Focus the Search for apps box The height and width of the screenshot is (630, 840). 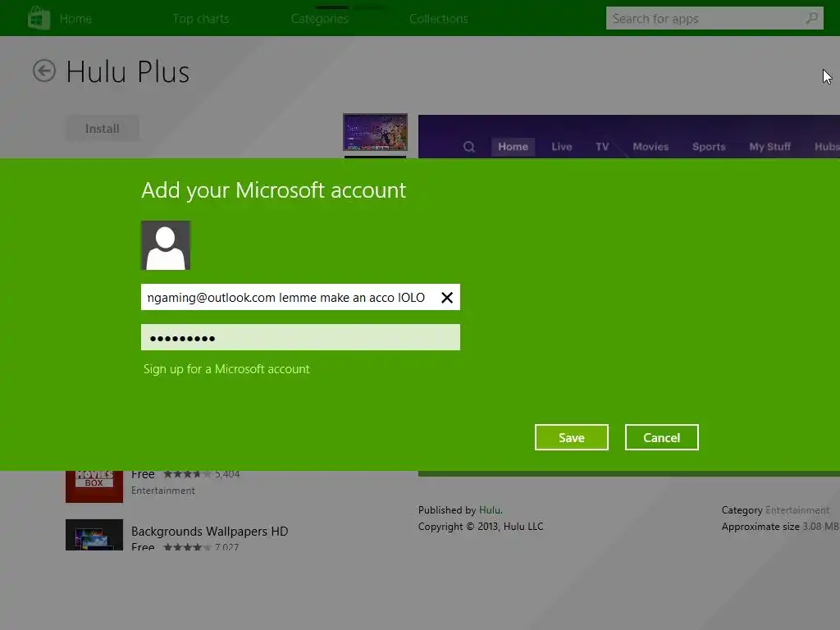(714, 18)
